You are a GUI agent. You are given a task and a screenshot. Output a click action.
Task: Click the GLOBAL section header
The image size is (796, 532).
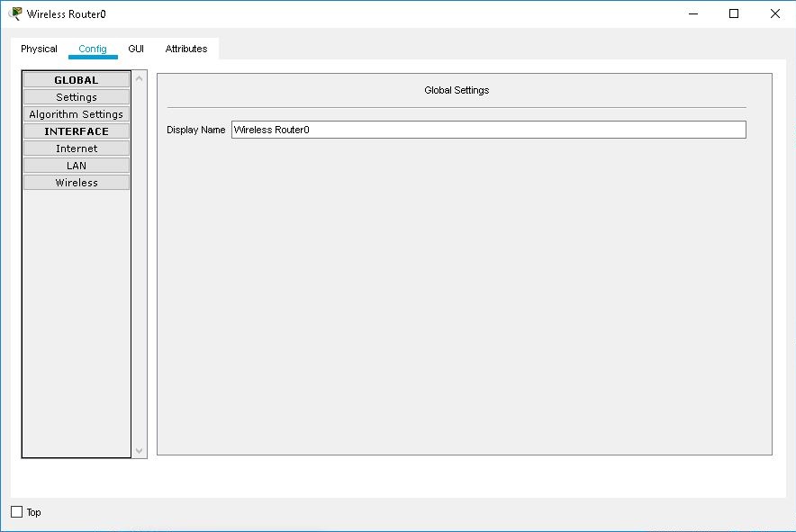(x=76, y=79)
